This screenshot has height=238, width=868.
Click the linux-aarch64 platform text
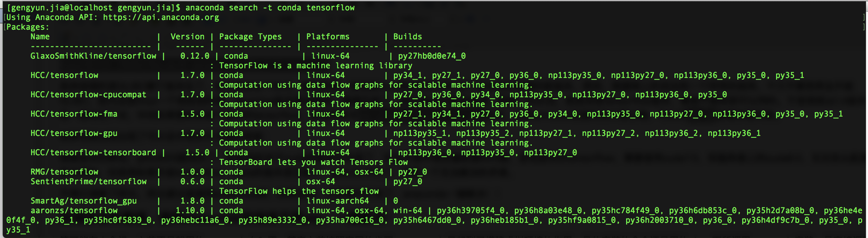338,201
